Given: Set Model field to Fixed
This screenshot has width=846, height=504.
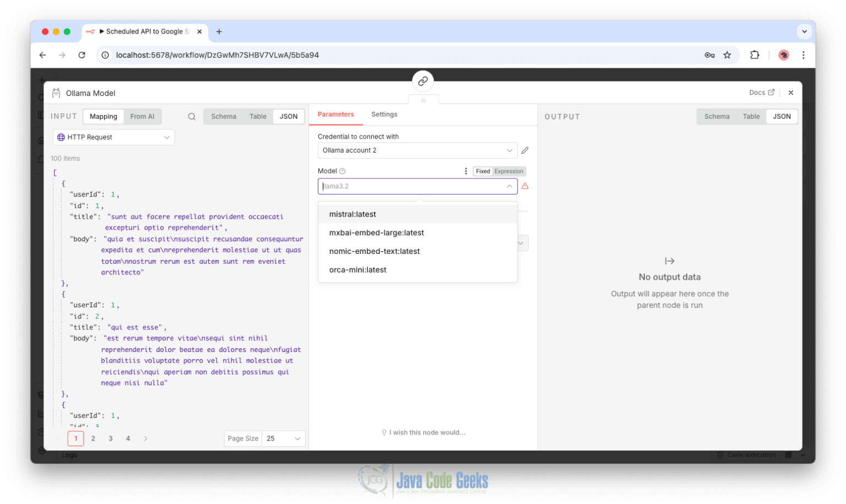Looking at the screenshot, I should pos(483,171).
